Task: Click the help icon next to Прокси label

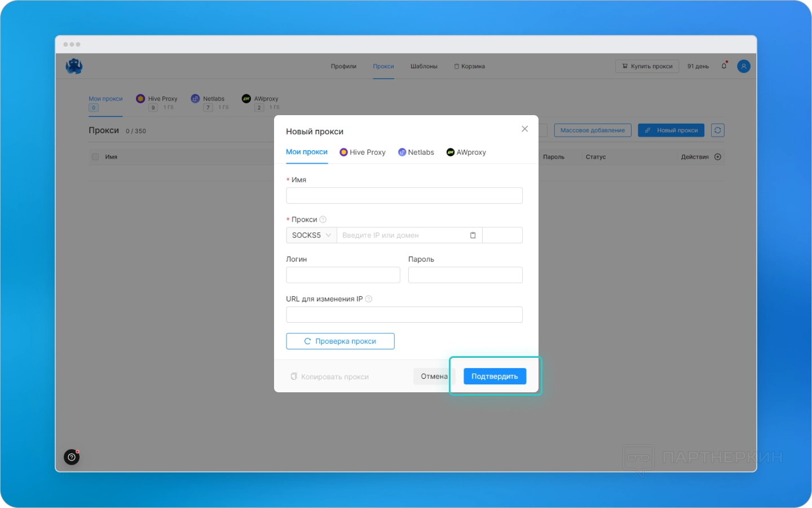Action: [x=323, y=220]
